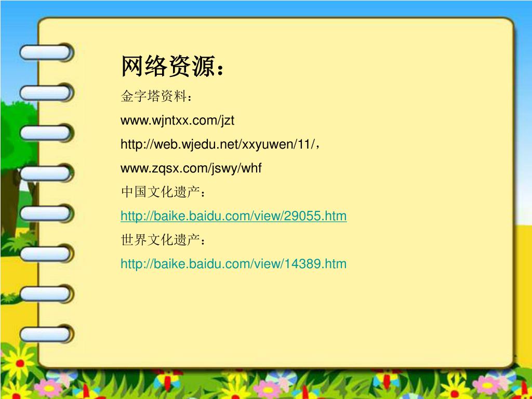The image size is (532, 399).
Task: Select the heading 网络资源：
Action: [172, 66]
